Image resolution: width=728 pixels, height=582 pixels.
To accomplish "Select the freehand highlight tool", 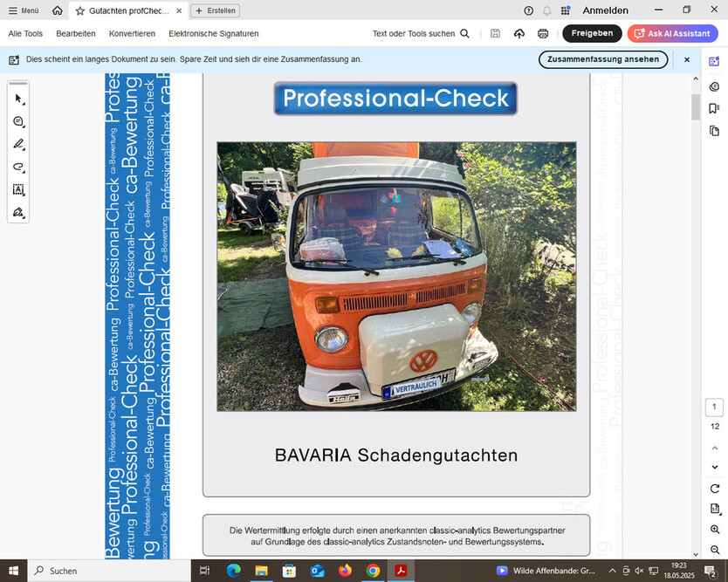I will (x=18, y=167).
